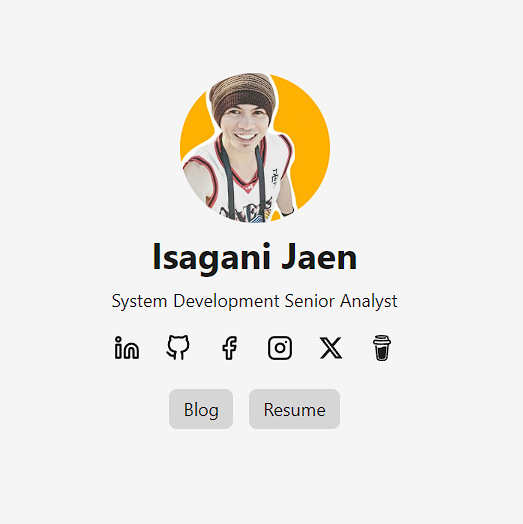523x524 pixels.
Task: Click the word Jaen in the heading
Action: [x=319, y=256]
